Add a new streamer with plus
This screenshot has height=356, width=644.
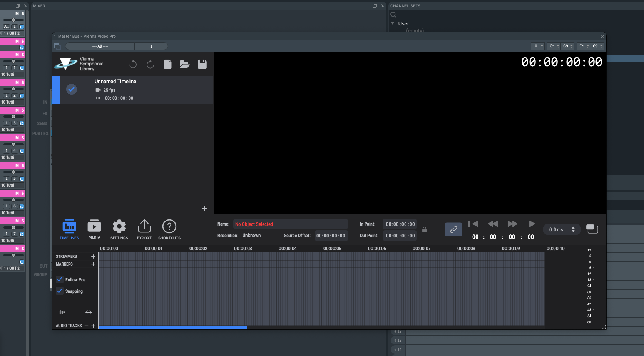(x=93, y=256)
